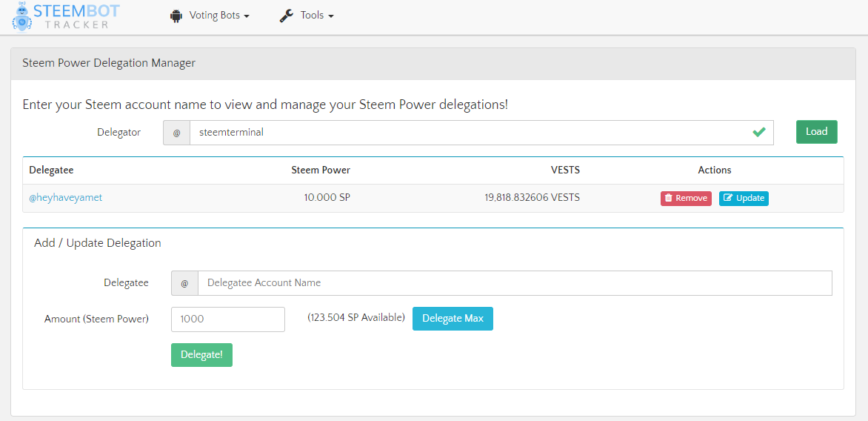
Task: Click the @ symbol before Delegator input
Action: click(176, 133)
